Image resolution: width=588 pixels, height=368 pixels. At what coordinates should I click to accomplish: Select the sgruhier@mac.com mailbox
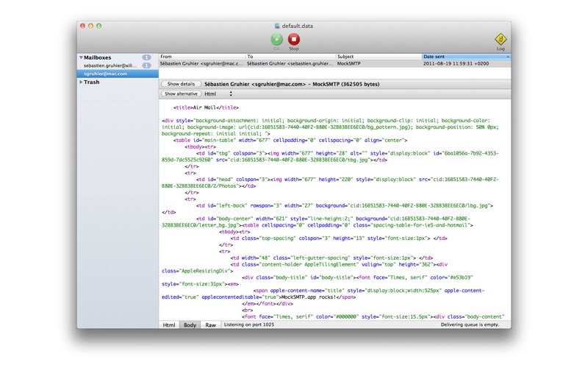click(x=118, y=74)
